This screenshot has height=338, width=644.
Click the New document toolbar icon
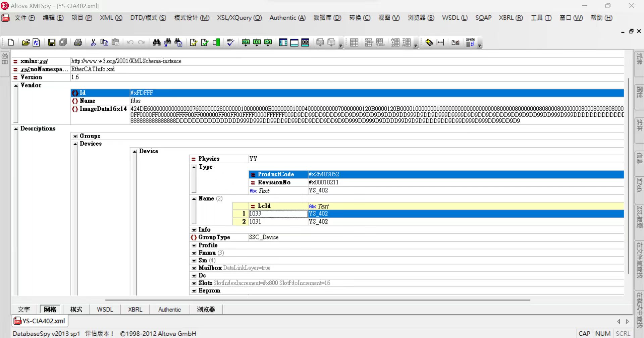pos(11,43)
